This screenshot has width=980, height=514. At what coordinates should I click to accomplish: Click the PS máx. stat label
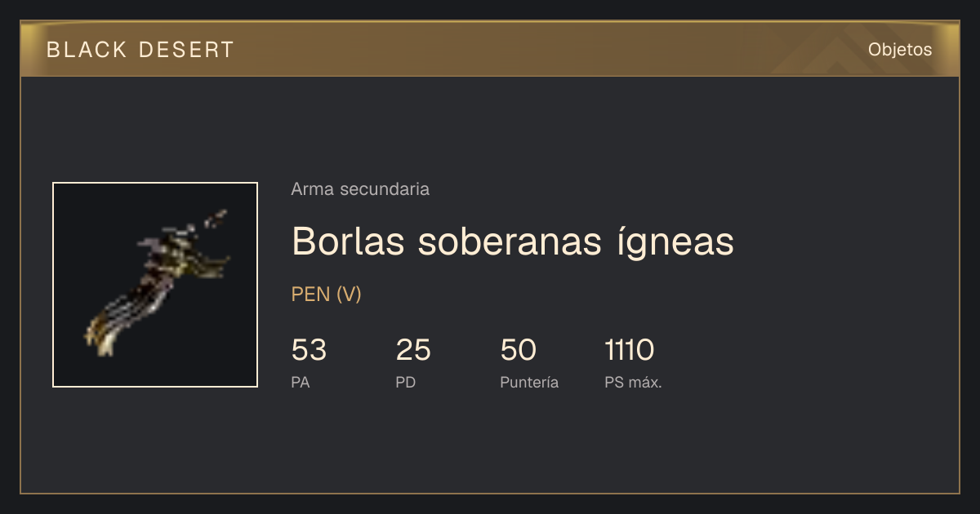pos(633,383)
